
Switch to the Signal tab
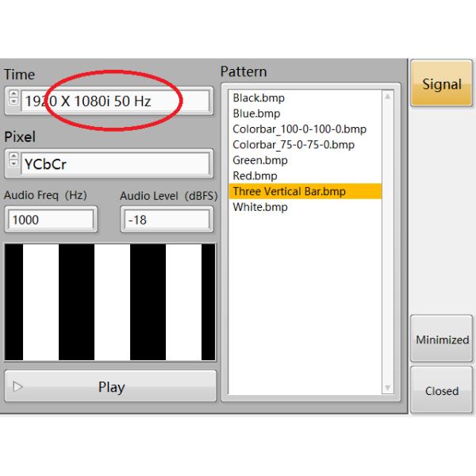441,83
